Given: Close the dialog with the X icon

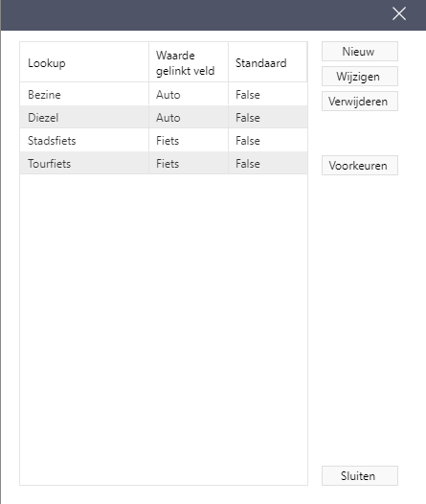Looking at the screenshot, I should tap(399, 13).
